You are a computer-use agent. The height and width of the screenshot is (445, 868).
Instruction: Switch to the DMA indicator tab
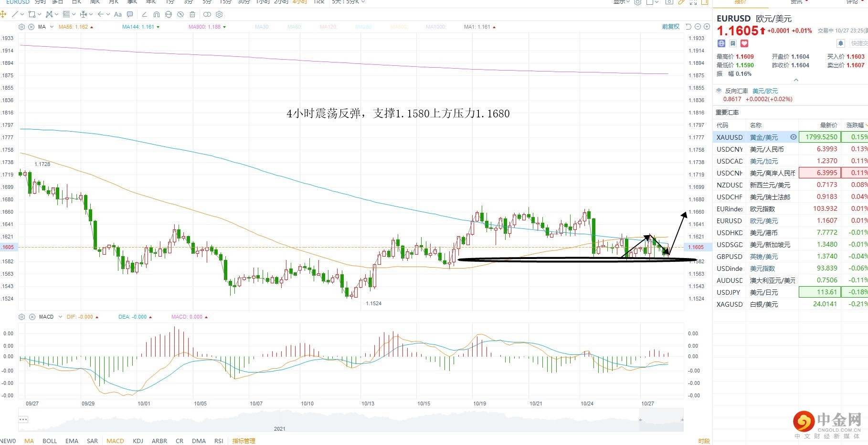199,441
